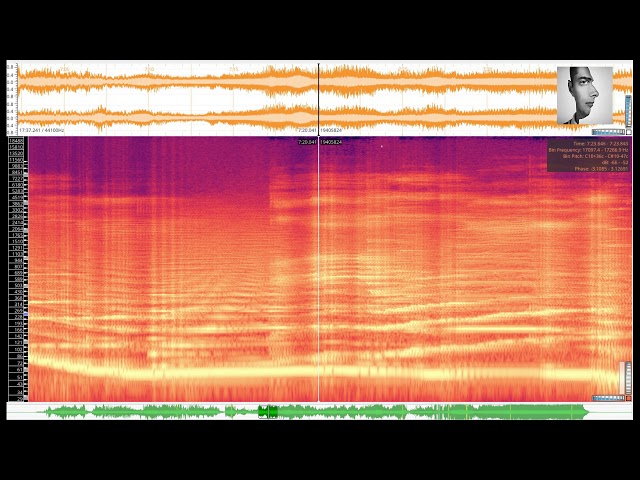This screenshot has width=640, height=480.
Task: Click the spectrogram frequency scale at 15480
Action: pos(16,141)
